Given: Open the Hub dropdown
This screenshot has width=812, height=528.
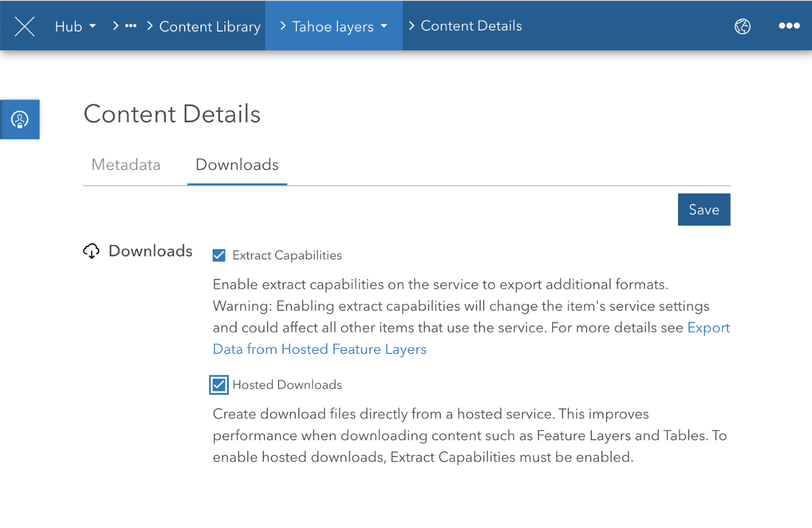Looking at the screenshot, I should [75, 26].
